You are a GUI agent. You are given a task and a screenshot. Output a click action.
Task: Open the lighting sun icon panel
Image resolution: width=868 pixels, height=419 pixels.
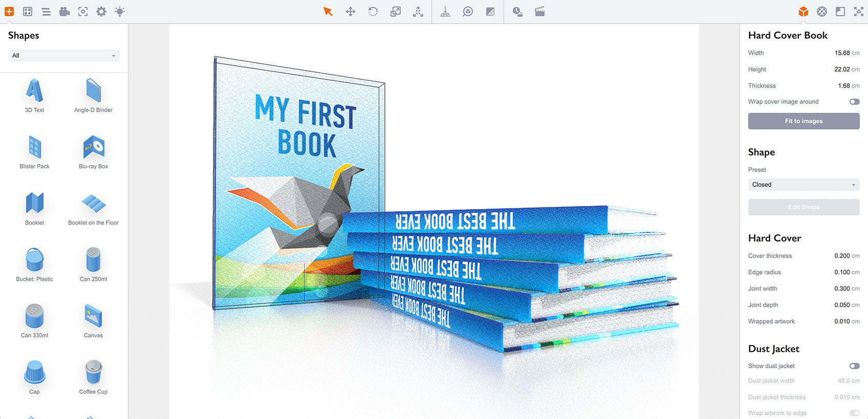coord(120,11)
